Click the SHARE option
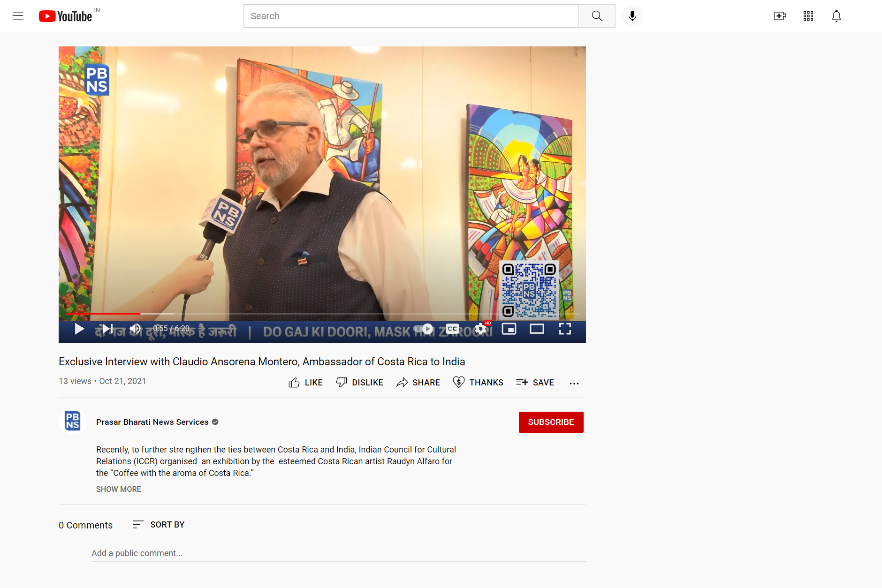 pyautogui.click(x=418, y=383)
